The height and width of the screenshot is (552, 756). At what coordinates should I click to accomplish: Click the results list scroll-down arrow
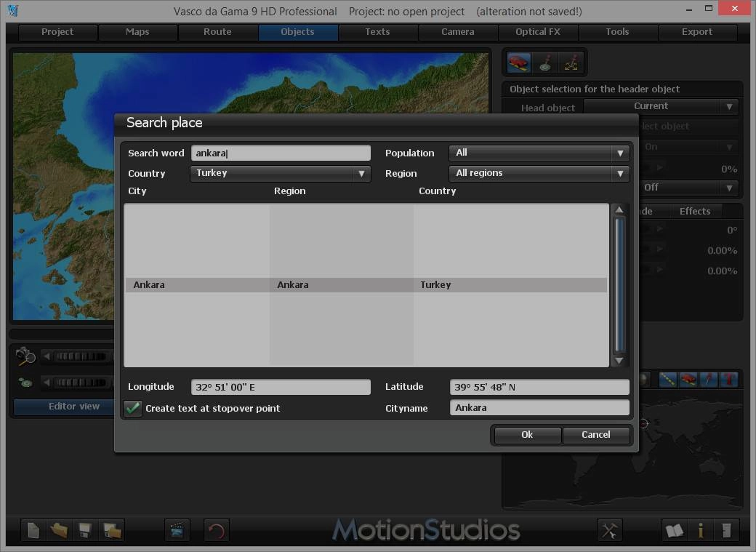[x=619, y=361]
